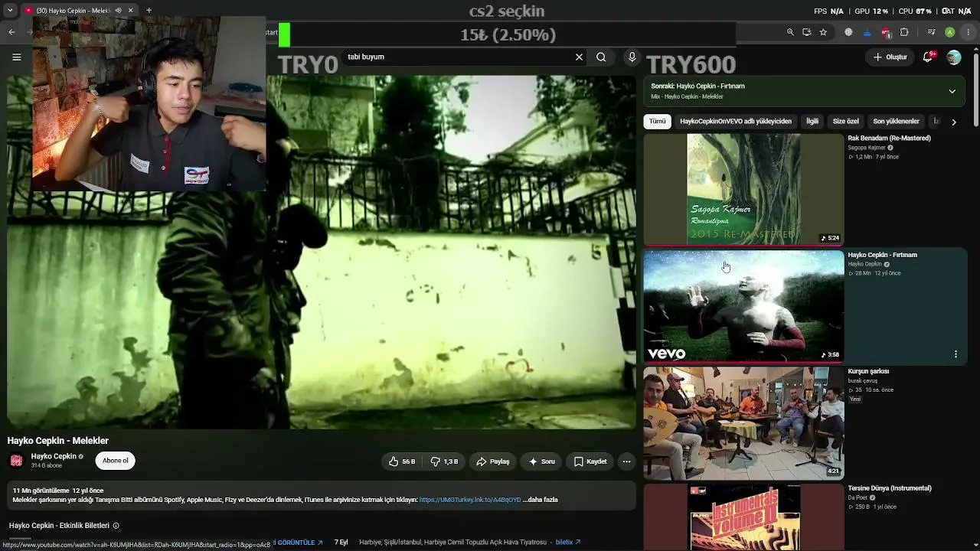
Task: Open the globe extension icon
Action: point(848,32)
